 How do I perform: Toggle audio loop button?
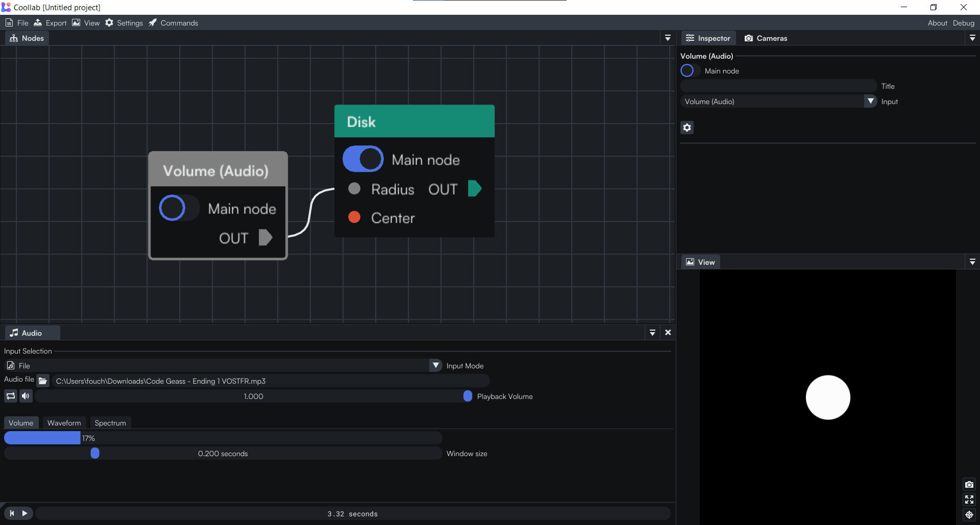pos(11,396)
